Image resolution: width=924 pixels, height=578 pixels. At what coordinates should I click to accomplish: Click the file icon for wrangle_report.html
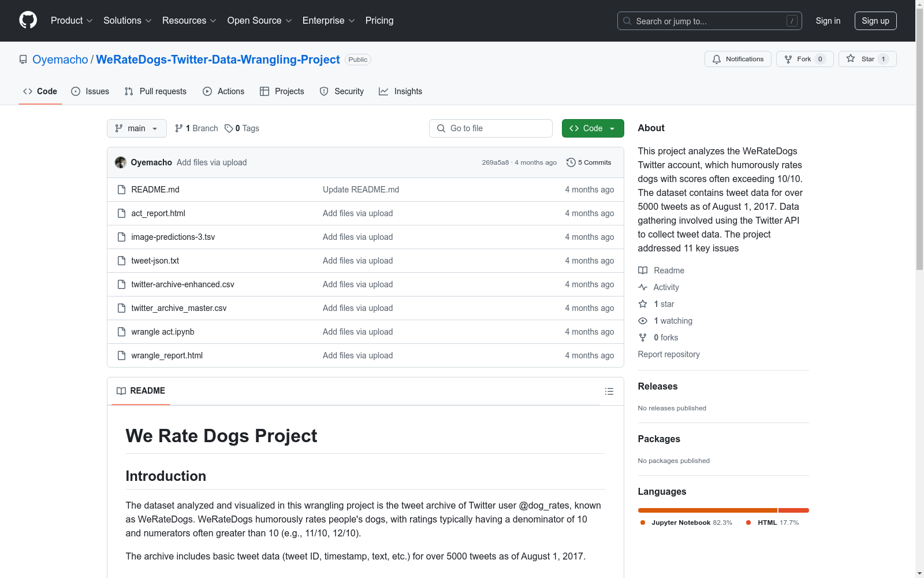pyautogui.click(x=121, y=355)
